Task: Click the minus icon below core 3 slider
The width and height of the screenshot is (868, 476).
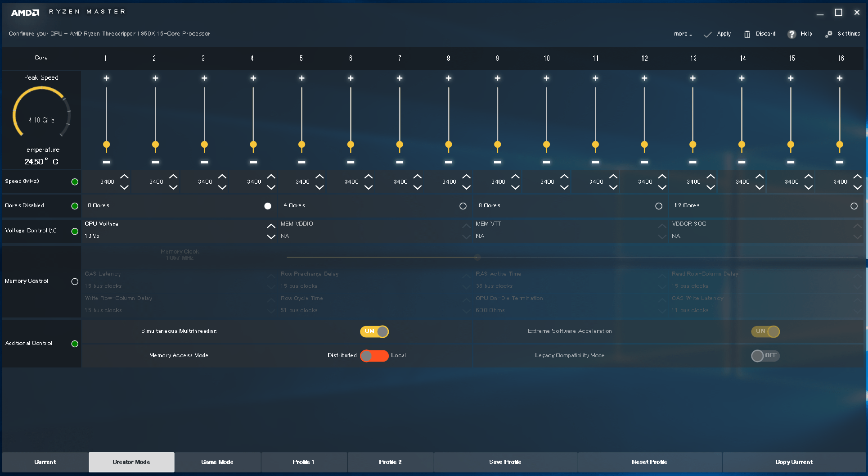Action: pyautogui.click(x=204, y=162)
